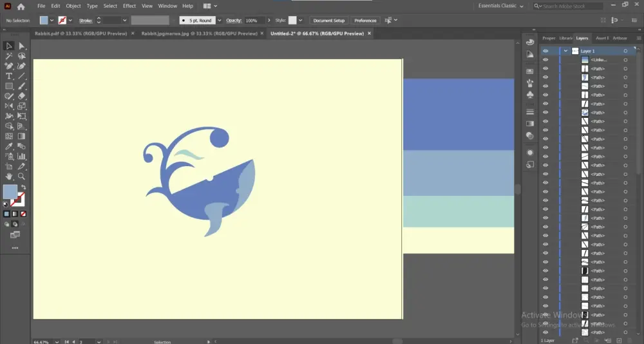Open the Color panel palette icon
The width and height of the screenshot is (644, 344).
click(x=530, y=42)
